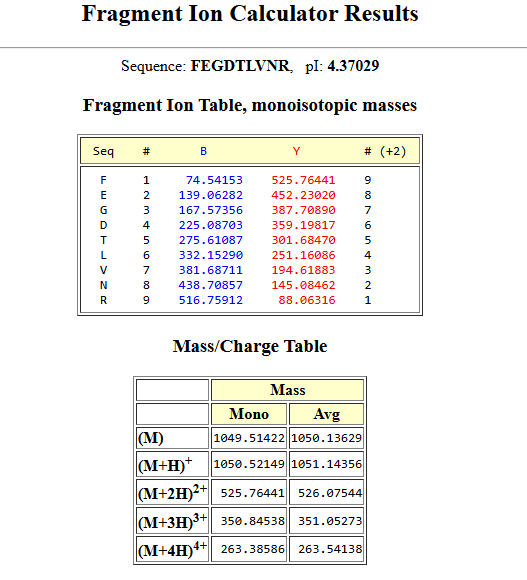This screenshot has width=527, height=580.
Task: Click the blue B column header
Action: [x=203, y=151]
